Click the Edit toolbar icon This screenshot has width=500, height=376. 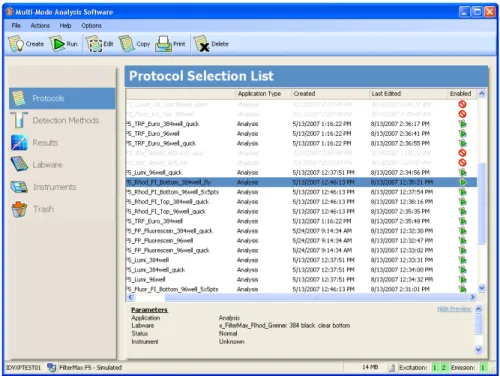(x=94, y=44)
